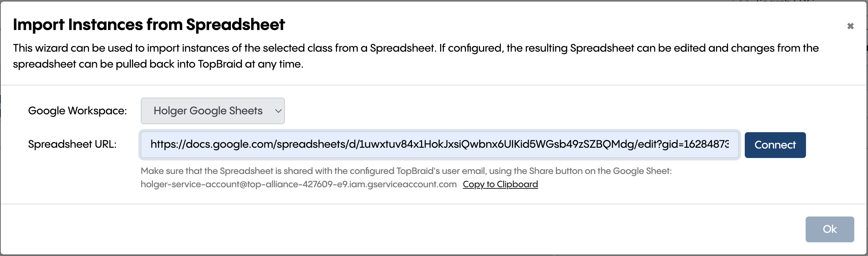Screen dimensions: 868x256
Task: Confirm the import with Ok
Action: click(x=830, y=229)
